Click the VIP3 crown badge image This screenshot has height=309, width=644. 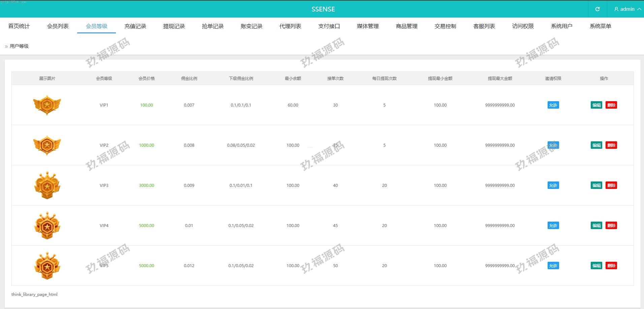tap(47, 185)
